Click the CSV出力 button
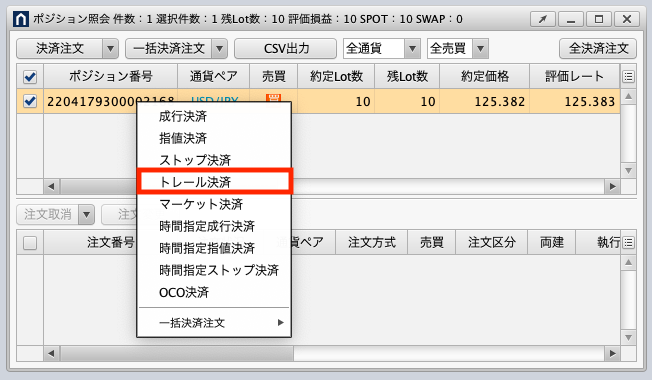Image resolution: width=652 pixels, height=380 pixels. click(286, 49)
